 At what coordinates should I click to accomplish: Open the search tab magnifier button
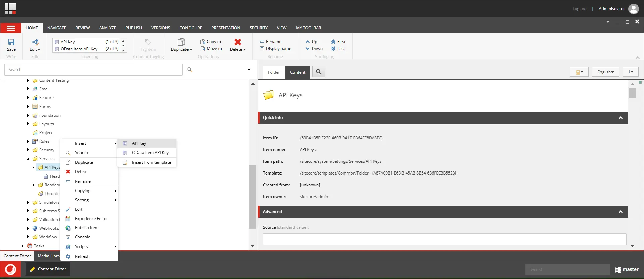click(x=319, y=72)
